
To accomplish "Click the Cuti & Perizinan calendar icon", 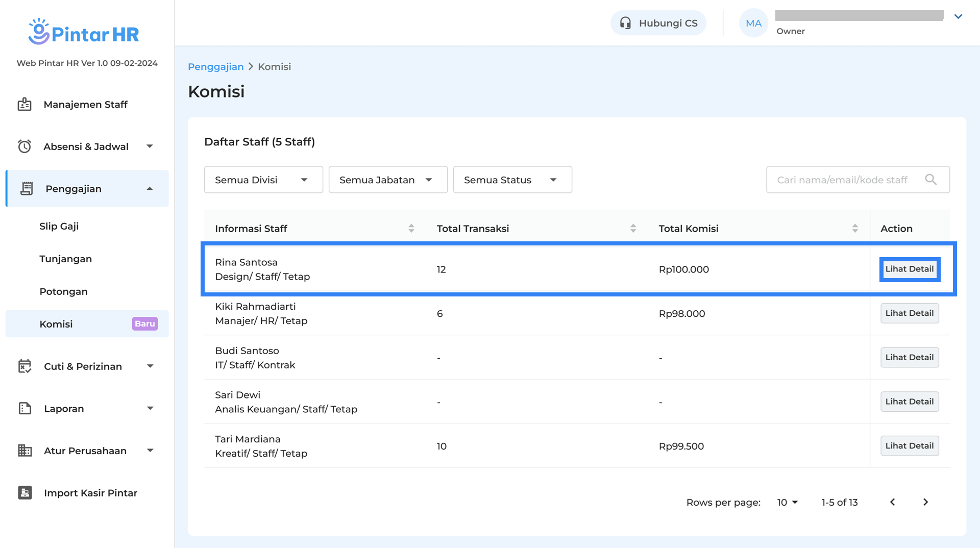I will tap(24, 366).
